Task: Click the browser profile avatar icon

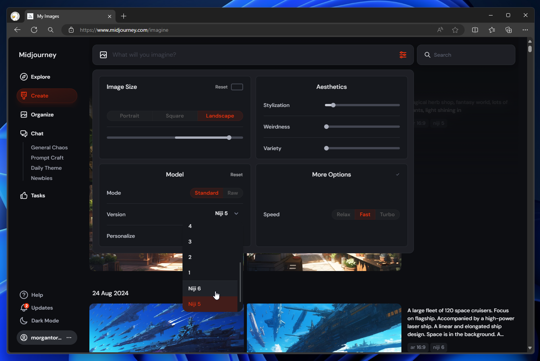Action: coord(15,16)
